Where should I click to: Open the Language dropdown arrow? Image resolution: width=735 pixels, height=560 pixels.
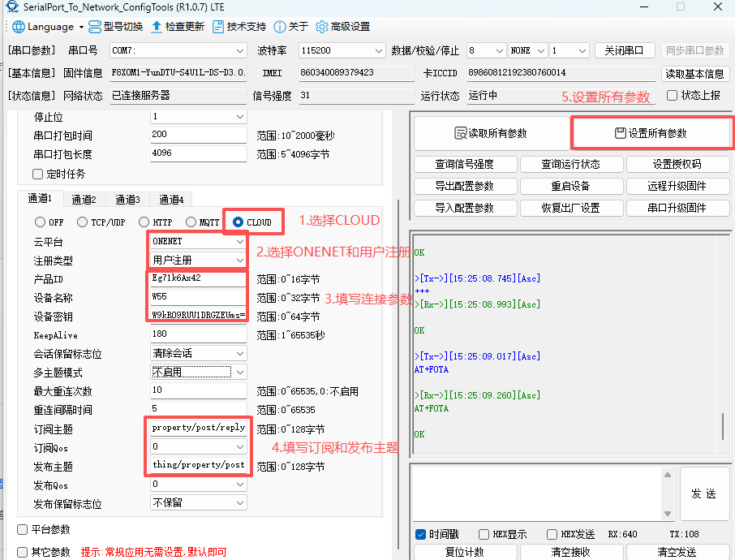pos(81,28)
